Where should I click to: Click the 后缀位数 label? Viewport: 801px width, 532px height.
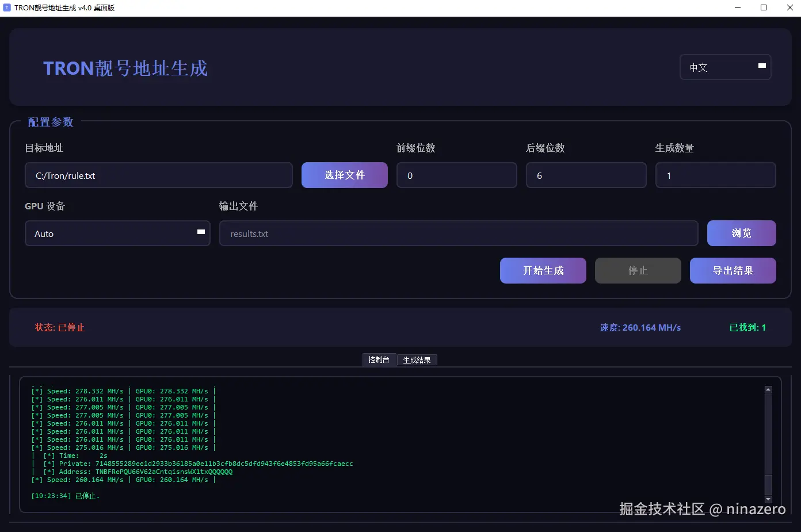[545, 148]
